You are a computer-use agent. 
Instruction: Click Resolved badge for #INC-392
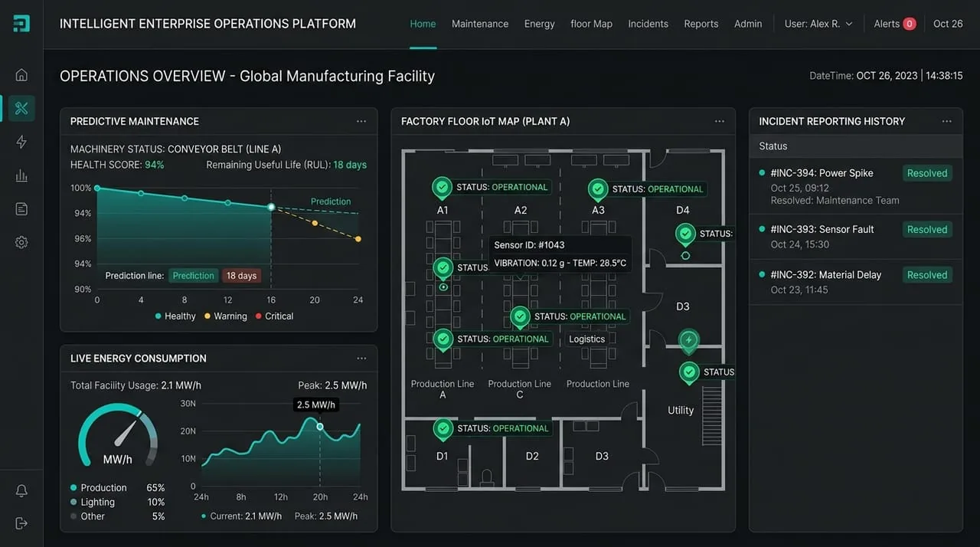927,275
